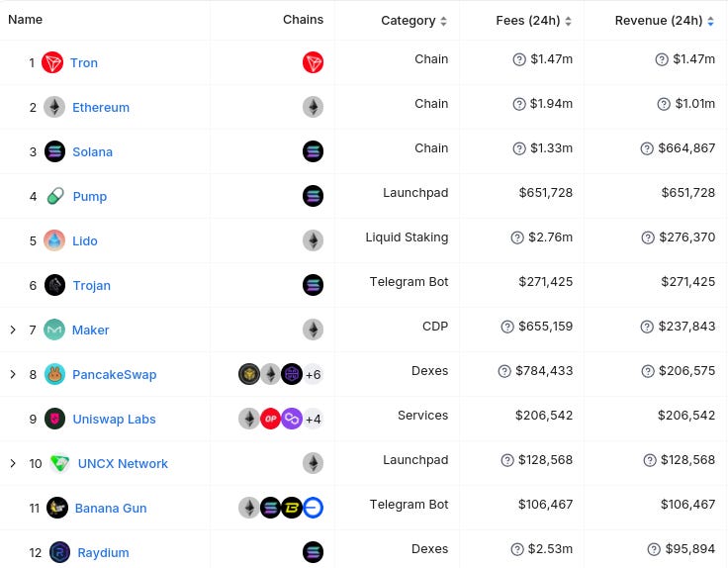
Task: Click the help icon beside PancakeSwap revenue
Action: (x=648, y=371)
